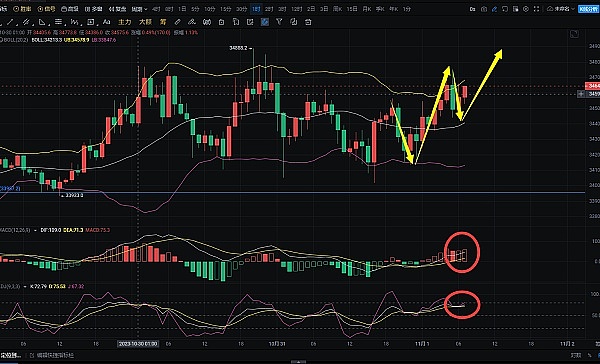The height and width of the screenshot is (364, 600).
Task: Pick the triangle shape drawing tool
Action: 42,22
